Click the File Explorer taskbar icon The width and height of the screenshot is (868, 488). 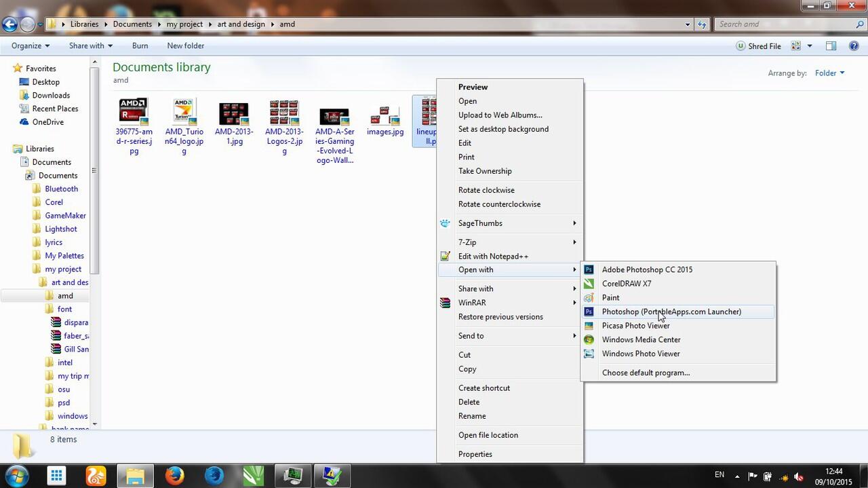[x=135, y=475]
